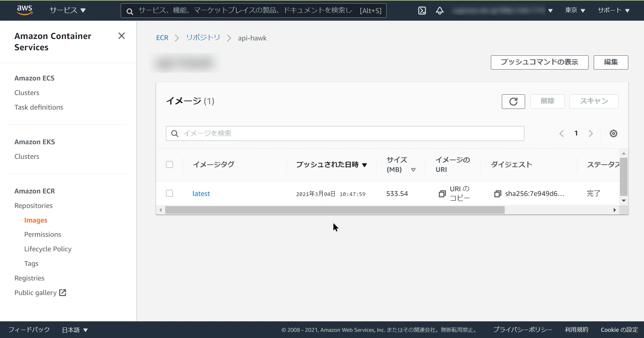644x338 pixels.
Task: Sort by サイズ (MB) column
Action: [401, 165]
